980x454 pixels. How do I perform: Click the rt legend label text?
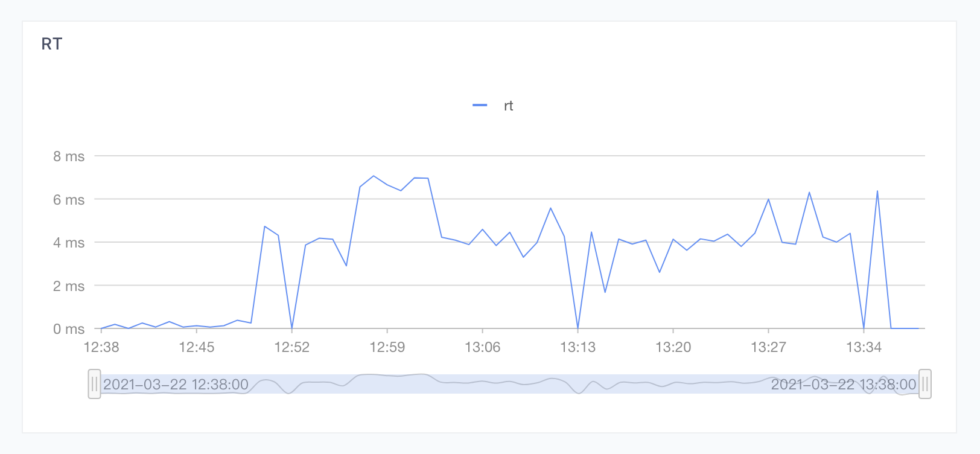508,106
